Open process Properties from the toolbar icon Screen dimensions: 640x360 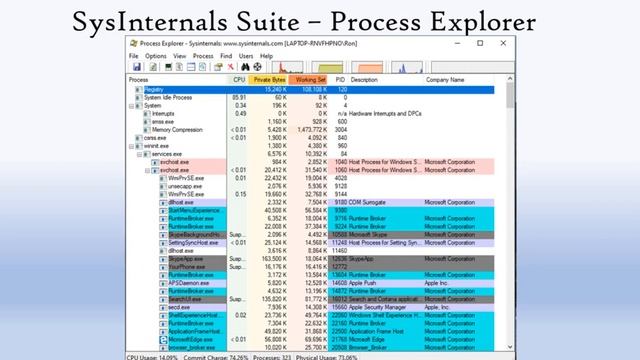[x=218, y=67]
